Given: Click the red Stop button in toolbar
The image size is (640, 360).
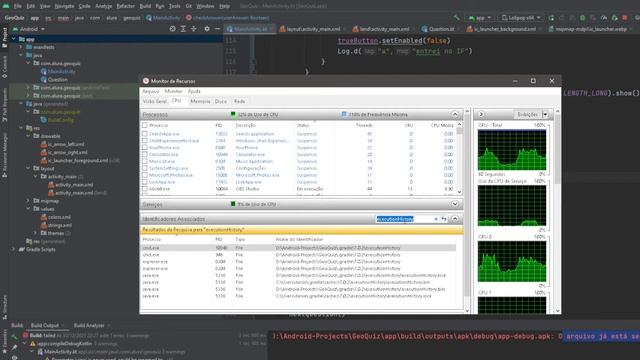Looking at the screenshot, I should click(624, 18).
